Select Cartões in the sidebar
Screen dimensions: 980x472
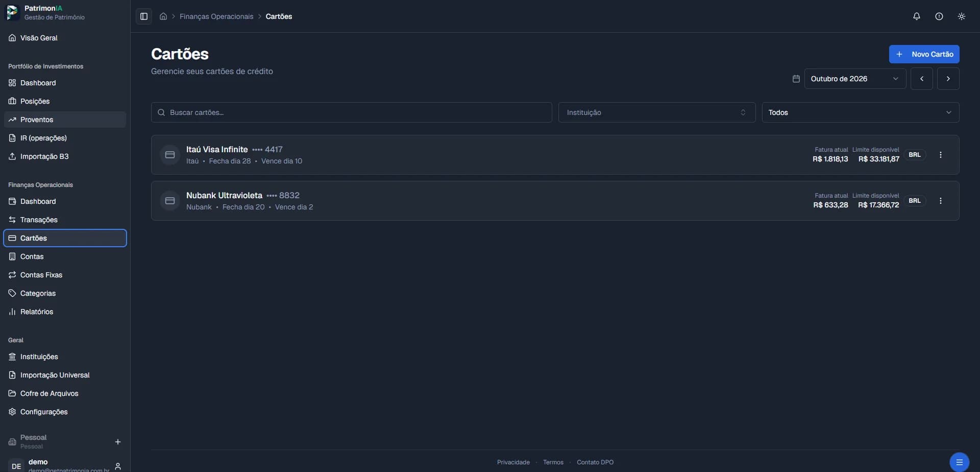[65, 238]
